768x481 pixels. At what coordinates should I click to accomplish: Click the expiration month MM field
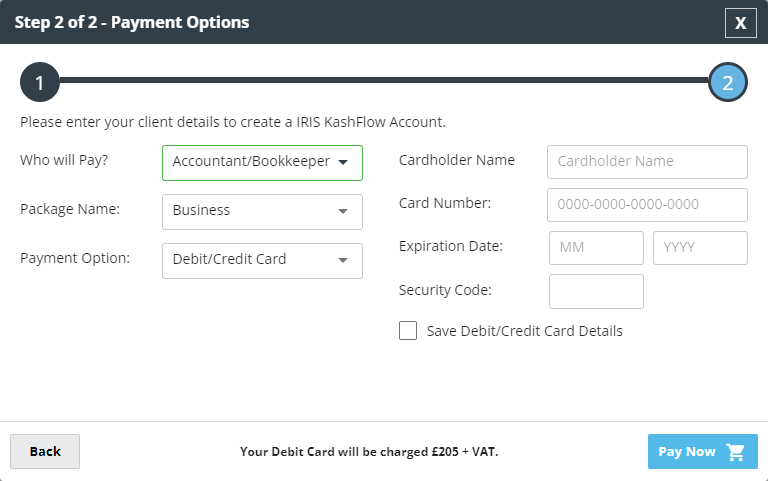pyautogui.click(x=596, y=248)
